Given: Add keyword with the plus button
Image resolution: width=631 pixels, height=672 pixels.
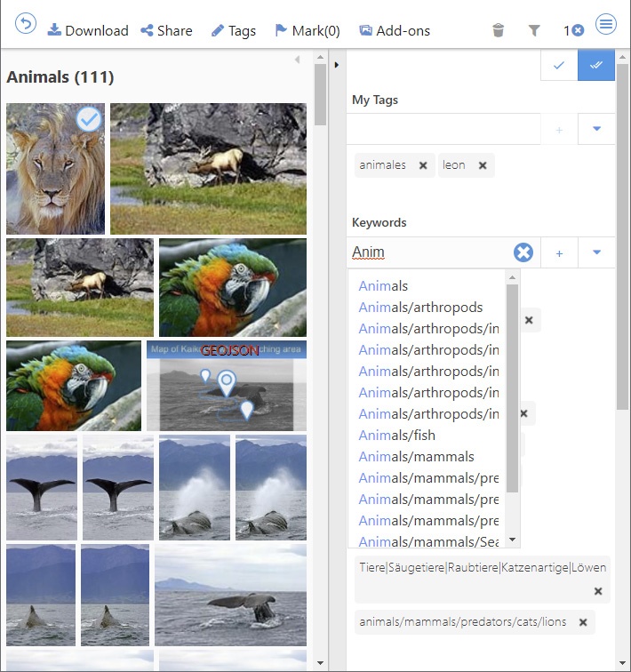Looking at the screenshot, I should [559, 253].
